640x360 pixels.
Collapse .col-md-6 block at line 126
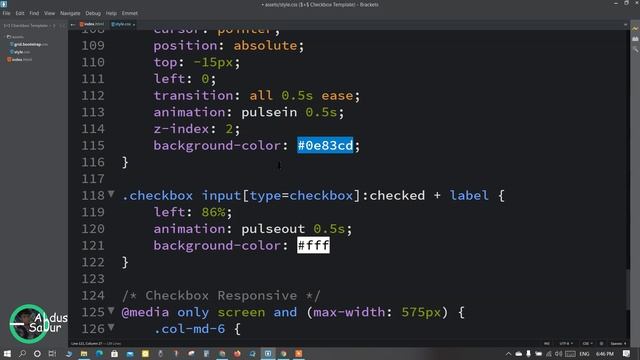point(111,327)
